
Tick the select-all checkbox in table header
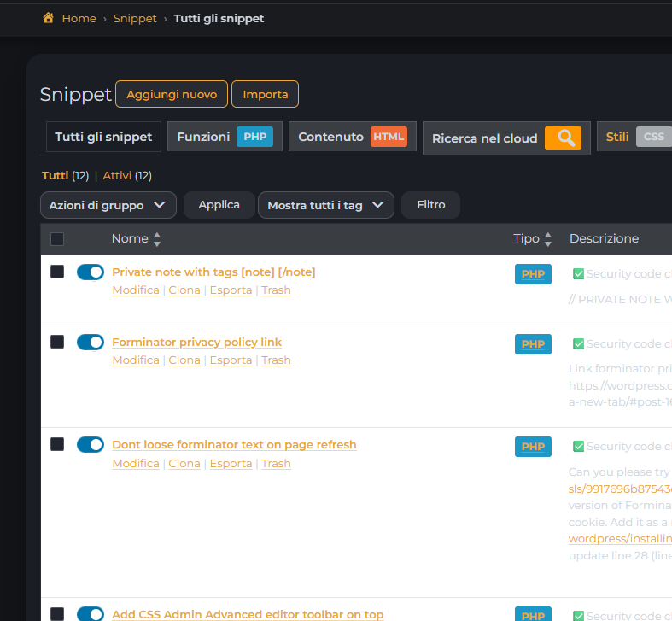57,239
